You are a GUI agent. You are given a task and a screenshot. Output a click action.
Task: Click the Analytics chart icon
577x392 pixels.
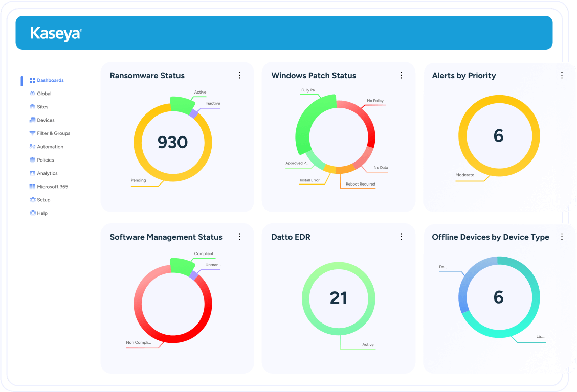click(32, 173)
